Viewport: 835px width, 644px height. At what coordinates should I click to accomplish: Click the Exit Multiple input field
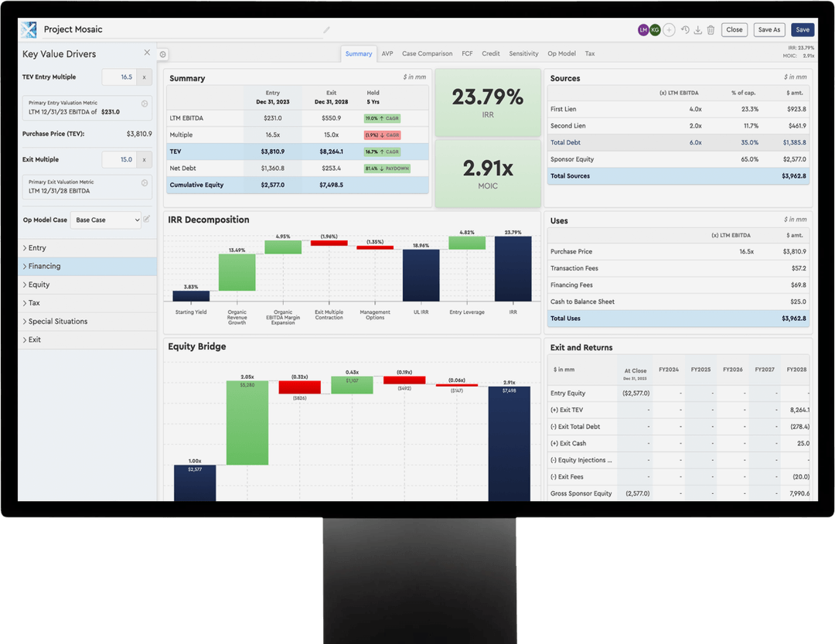(x=120, y=159)
